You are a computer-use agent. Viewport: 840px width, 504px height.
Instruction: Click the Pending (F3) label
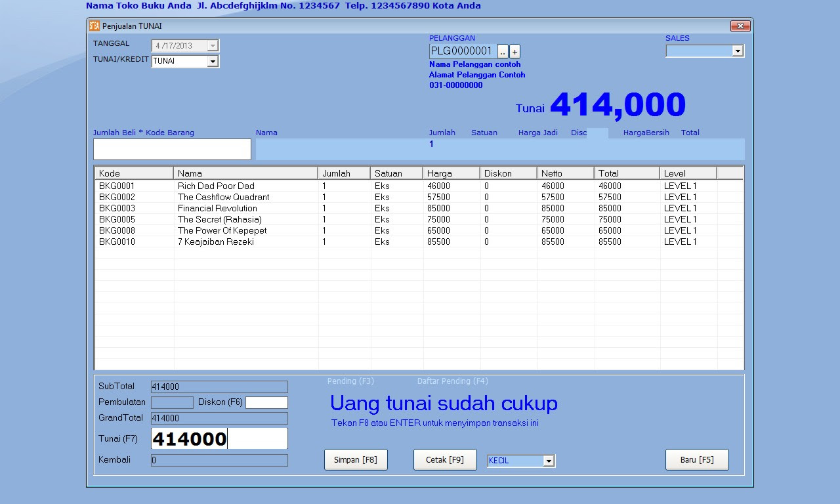pos(350,381)
